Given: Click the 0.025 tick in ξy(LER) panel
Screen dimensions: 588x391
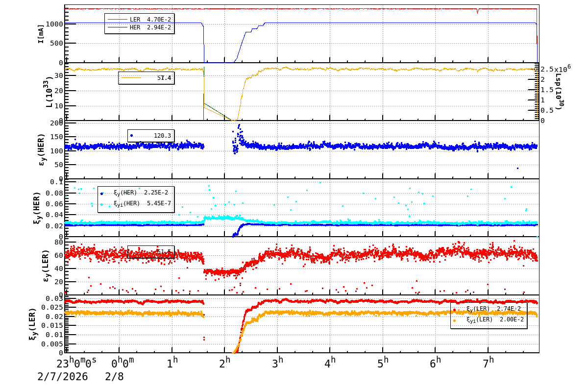Looking at the screenshot, I should coord(52,308).
